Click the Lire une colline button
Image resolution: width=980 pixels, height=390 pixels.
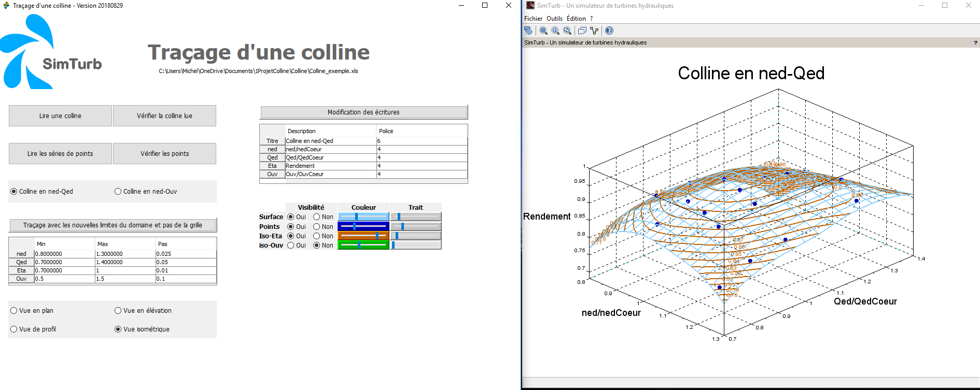tap(60, 116)
